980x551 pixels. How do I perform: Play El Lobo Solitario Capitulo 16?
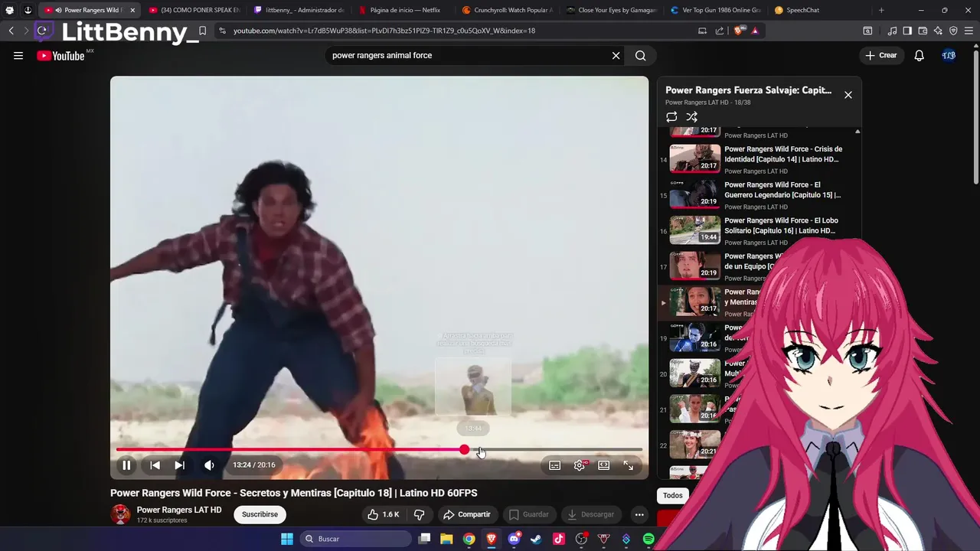[781, 225]
